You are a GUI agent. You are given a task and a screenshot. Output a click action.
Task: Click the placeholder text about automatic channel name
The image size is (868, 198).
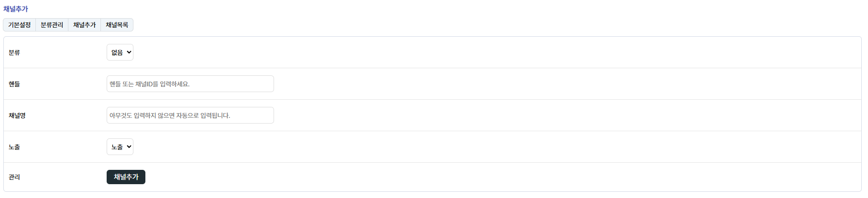(x=170, y=115)
